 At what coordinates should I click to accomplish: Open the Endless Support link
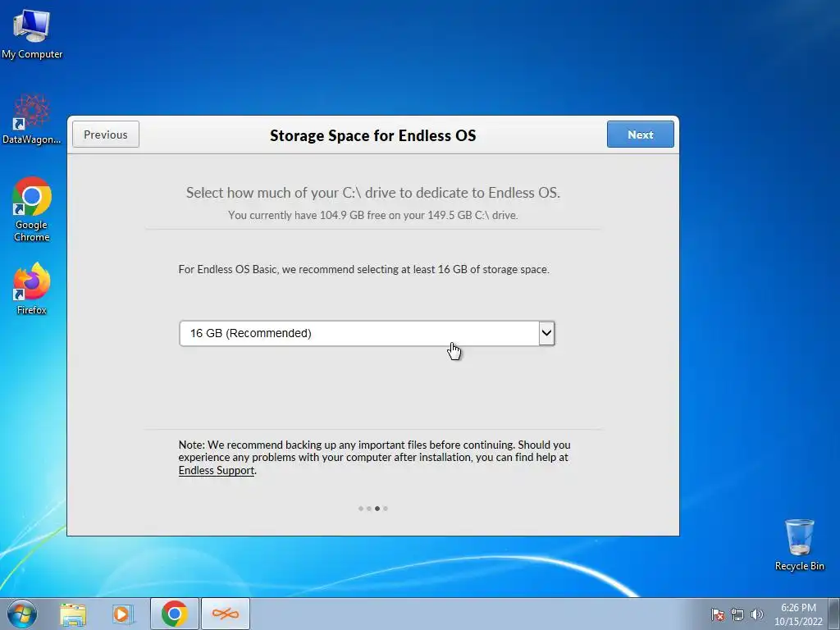tap(217, 470)
